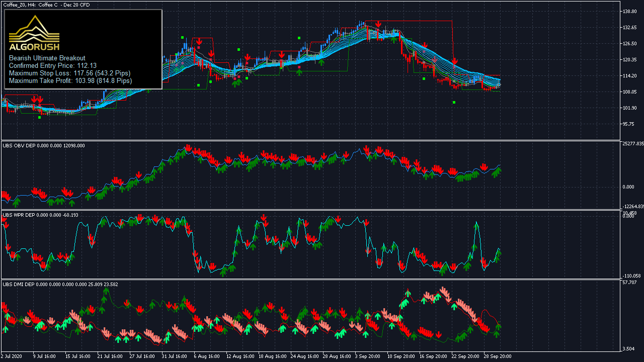This screenshot has height=362, width=644.
Task: Click the '27 Jul 16:00' time label
Action: click(141, 356)
